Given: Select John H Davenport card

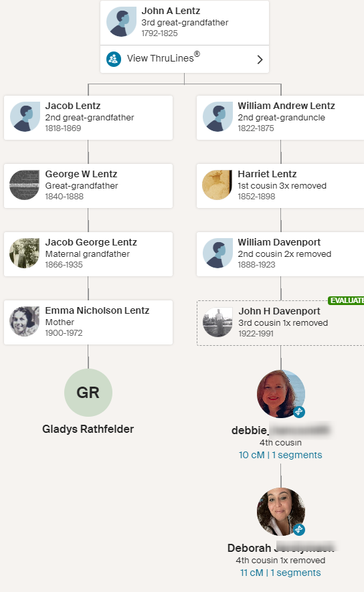Looking at the screenshot, I should point(280,323).
